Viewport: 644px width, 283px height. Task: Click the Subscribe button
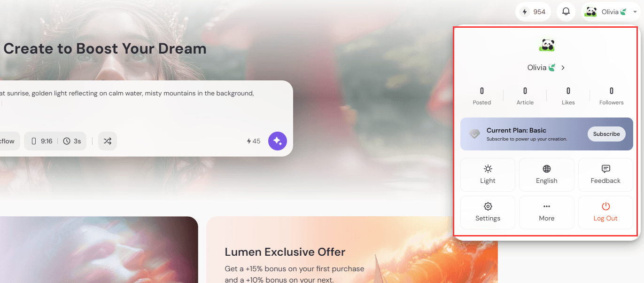[x=606, y=134]
